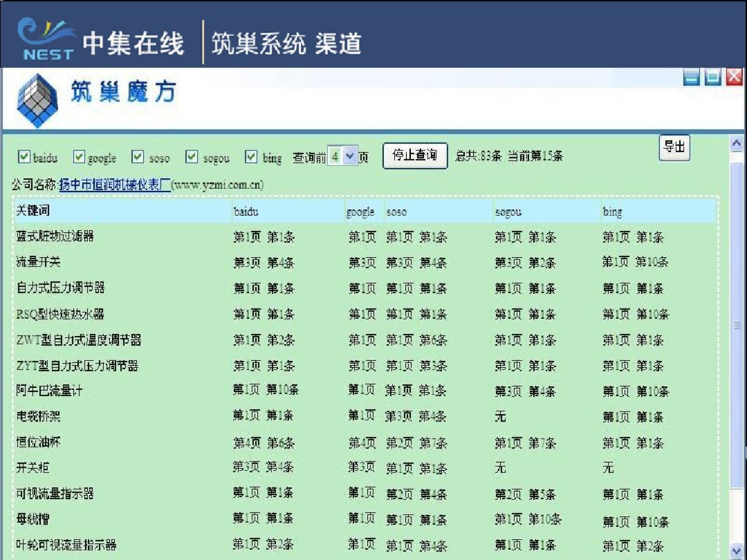Disable the soso checkbox
Image resolution: width=747 pixels, height=560 pixels.
137,157
